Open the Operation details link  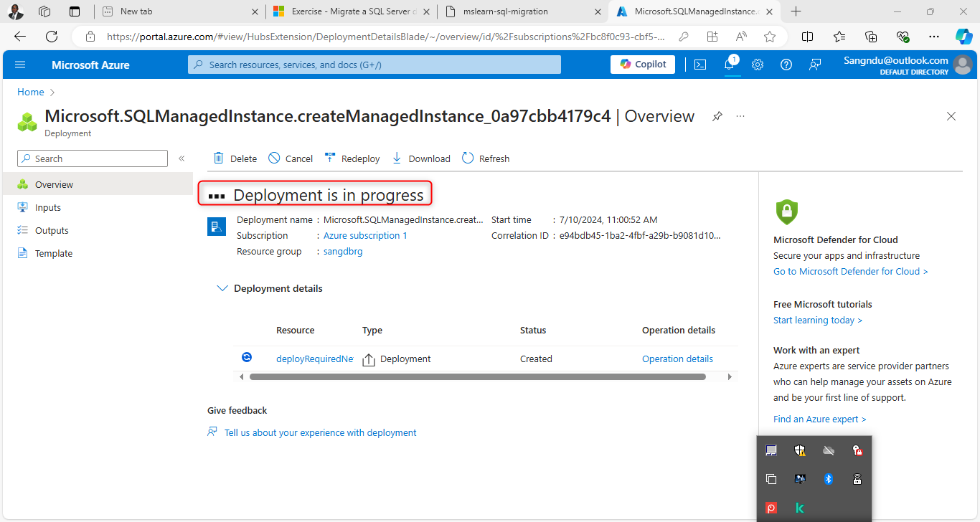coord(677,359)
